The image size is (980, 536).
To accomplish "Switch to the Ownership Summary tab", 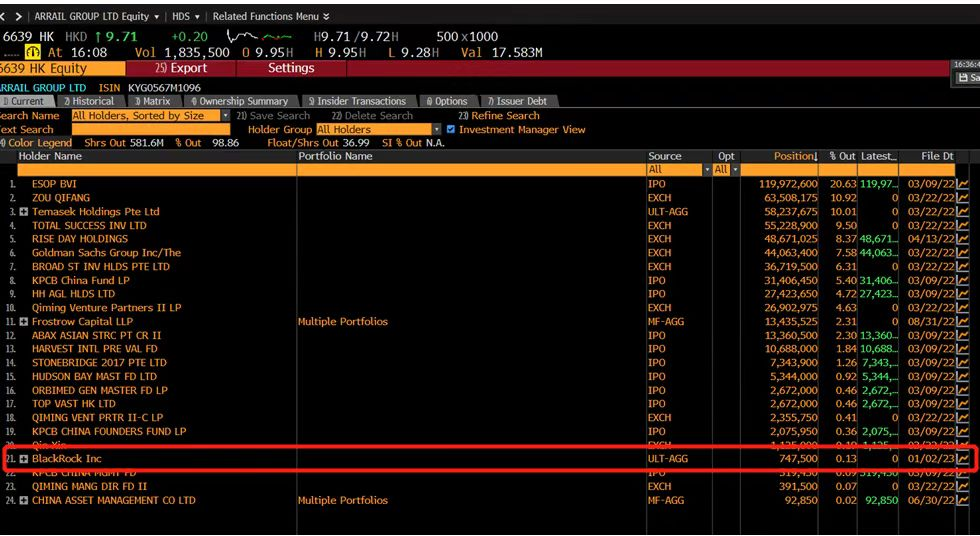I will pyautogui.click(x=240, y=101).
